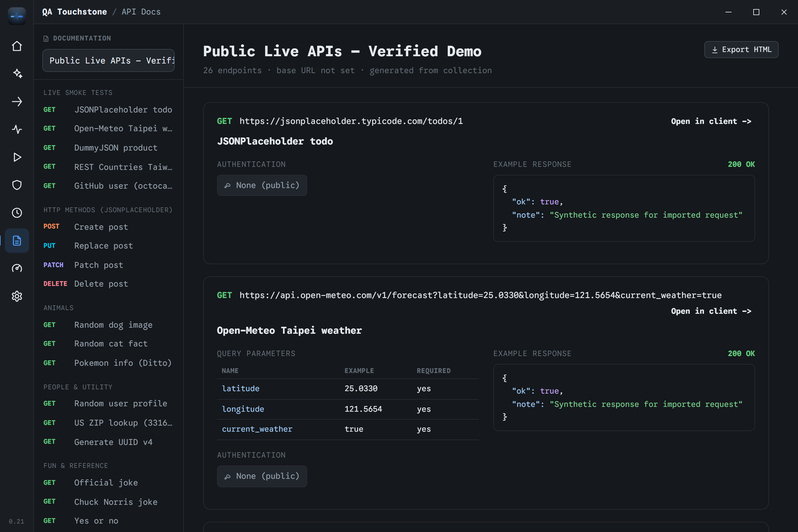The width and height of the screenshot is (798, 532).
Task: Select US ZIP lookup endpoint
Action: (x=108, y=423)
